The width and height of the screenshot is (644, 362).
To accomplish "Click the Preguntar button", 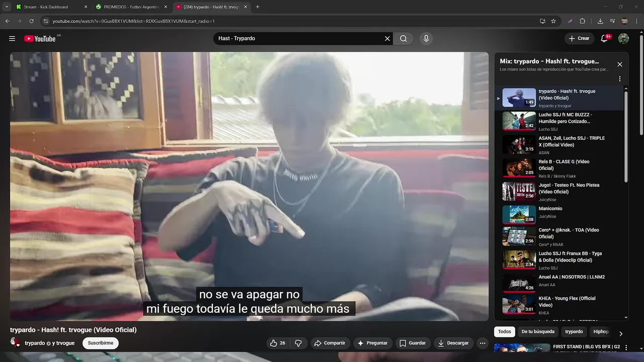I will pos(372,343).
